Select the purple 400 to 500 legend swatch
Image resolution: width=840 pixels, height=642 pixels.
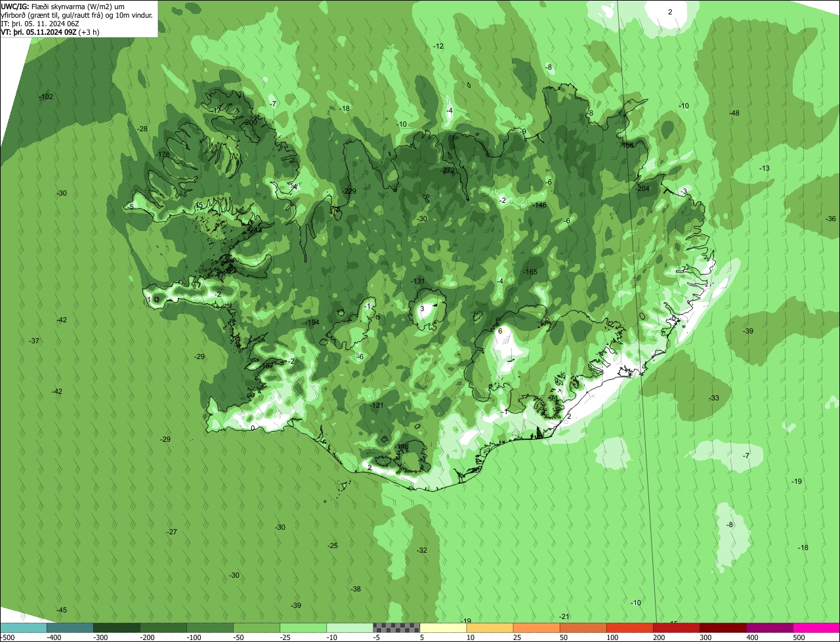(x=769, y=628)
